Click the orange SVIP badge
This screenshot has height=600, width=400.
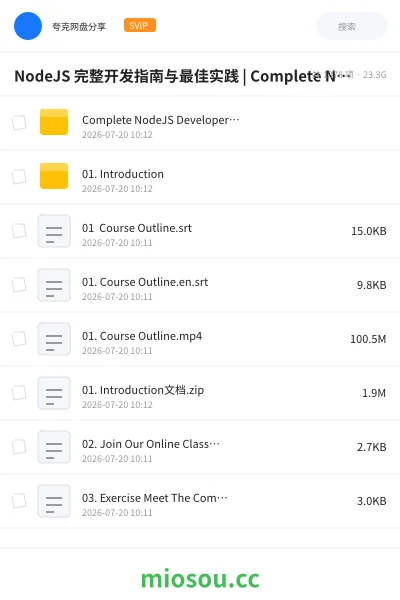[x=140, y=25]
